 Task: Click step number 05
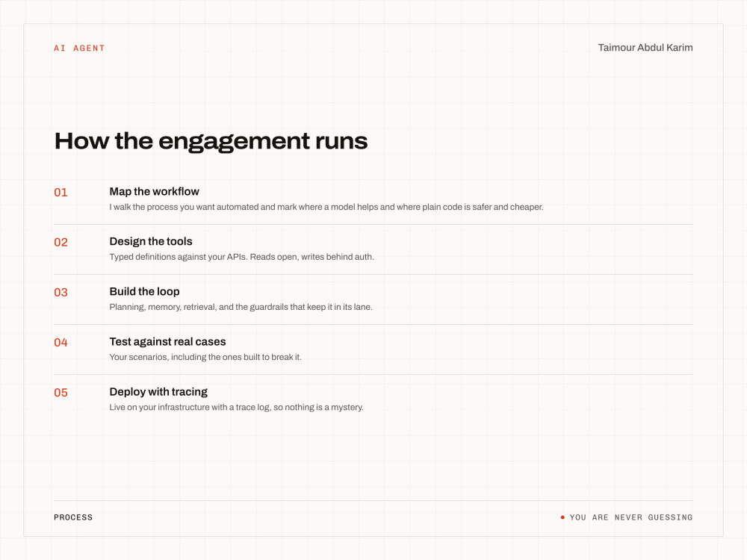[x=61, y=393]
